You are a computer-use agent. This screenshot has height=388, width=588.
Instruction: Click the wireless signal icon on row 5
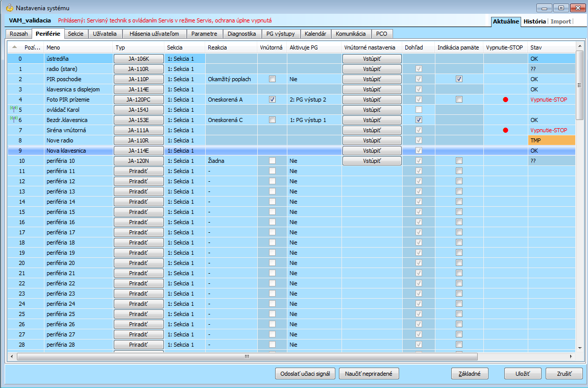tap(13, 109)
